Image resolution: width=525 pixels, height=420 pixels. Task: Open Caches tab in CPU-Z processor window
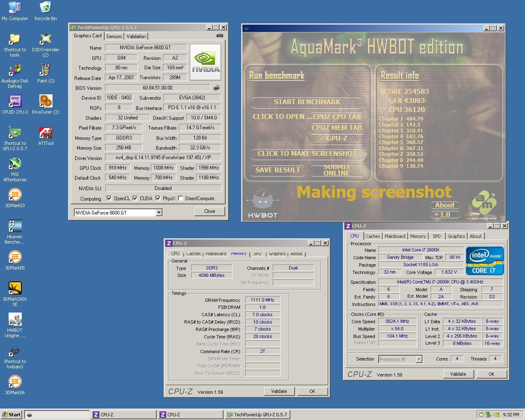click(x=372, y=236)
